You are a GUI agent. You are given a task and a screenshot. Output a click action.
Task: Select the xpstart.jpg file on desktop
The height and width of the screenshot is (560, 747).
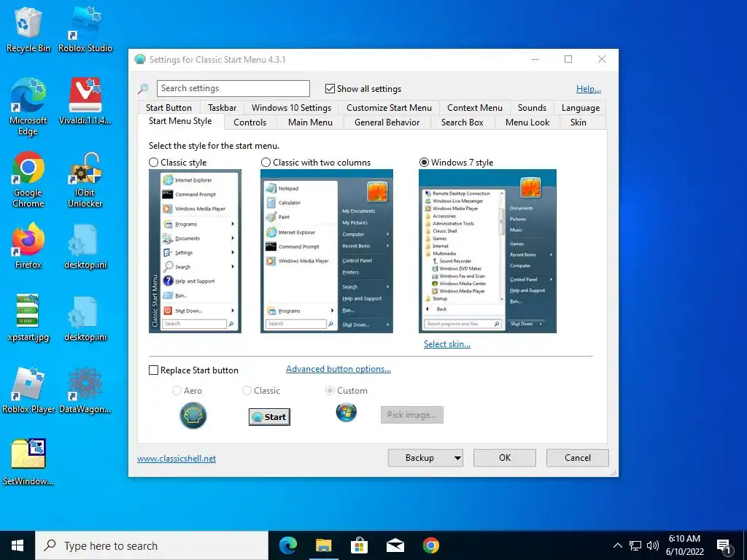(28, 318)
